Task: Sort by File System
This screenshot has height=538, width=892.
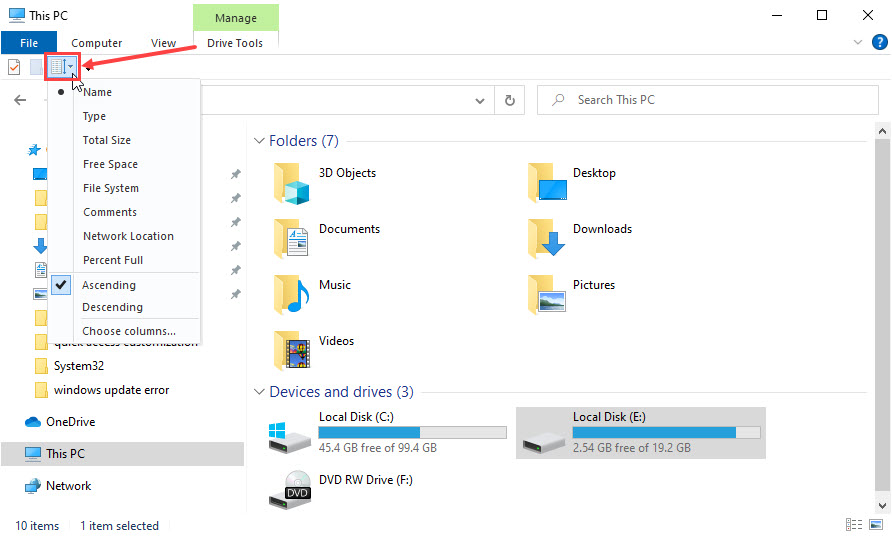Action: pyautogui.click(x=125, y=188)
